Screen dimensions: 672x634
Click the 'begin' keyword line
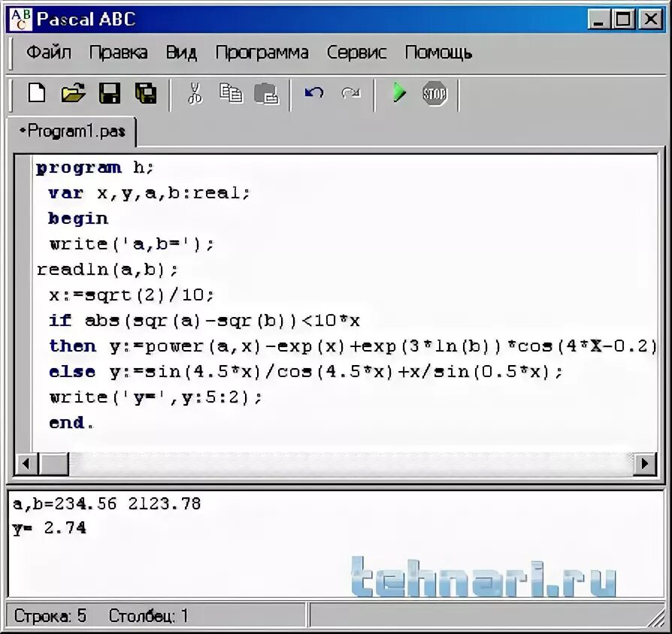click(x=78, y=219)
